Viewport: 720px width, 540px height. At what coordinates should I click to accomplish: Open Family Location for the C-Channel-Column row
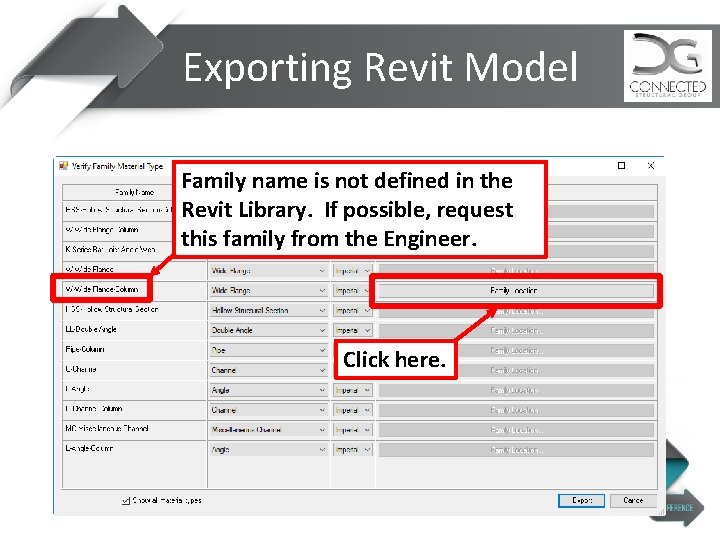tap(516, 410)
